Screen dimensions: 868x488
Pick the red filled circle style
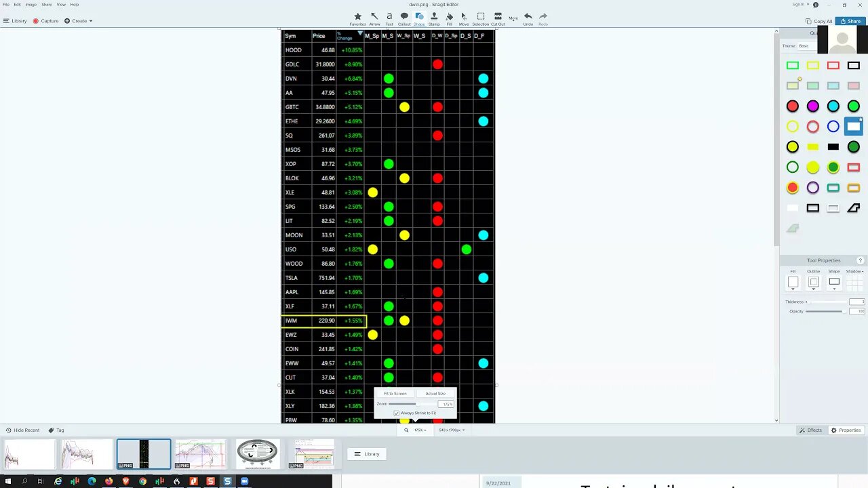point(793,106)
